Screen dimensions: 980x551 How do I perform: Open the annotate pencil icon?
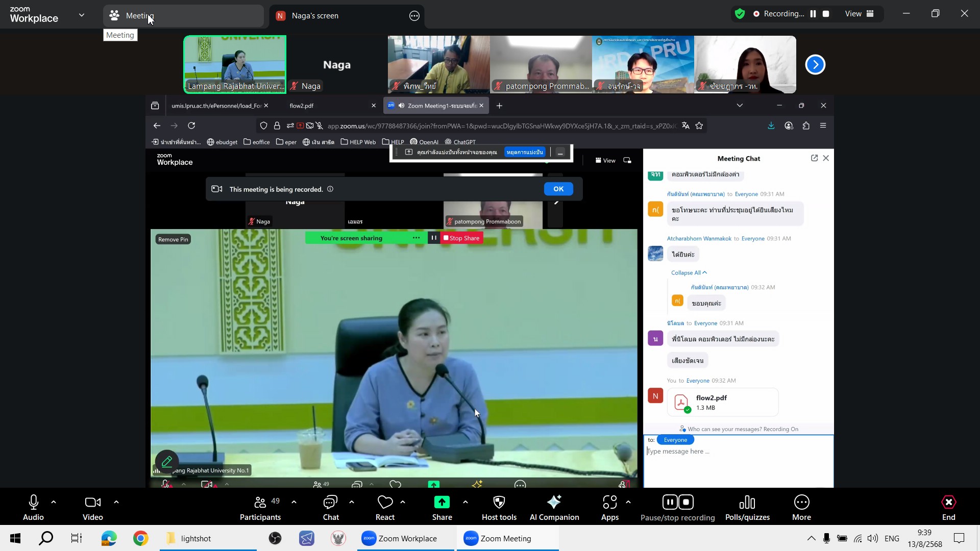click(x=167, y=462)
